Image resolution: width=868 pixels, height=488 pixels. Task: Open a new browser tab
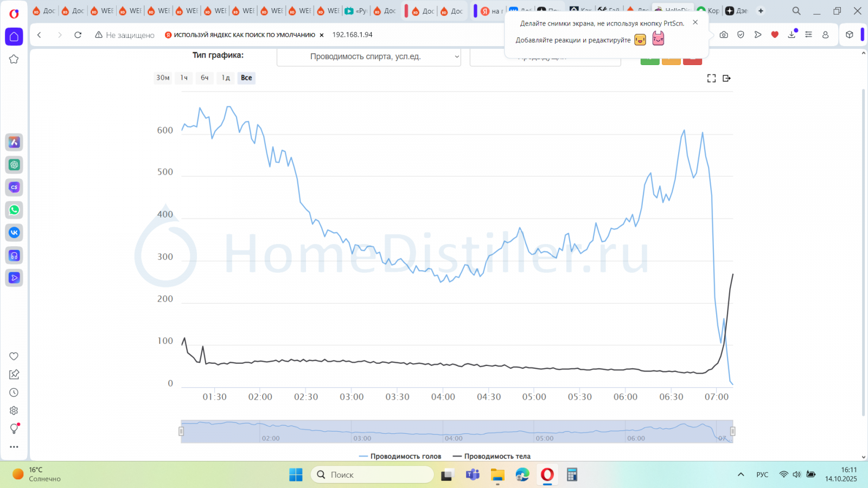point(761,11)
